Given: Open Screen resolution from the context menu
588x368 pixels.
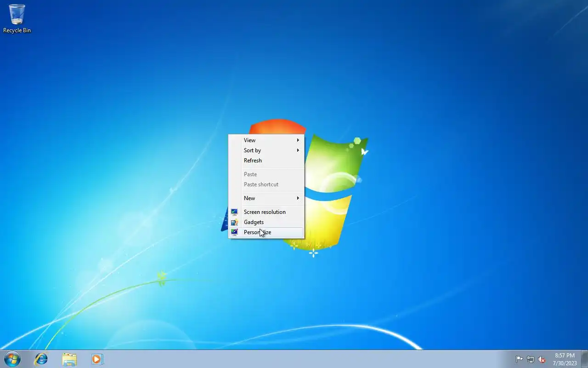Looking at the screenshot, I should (x=266, y=212).
